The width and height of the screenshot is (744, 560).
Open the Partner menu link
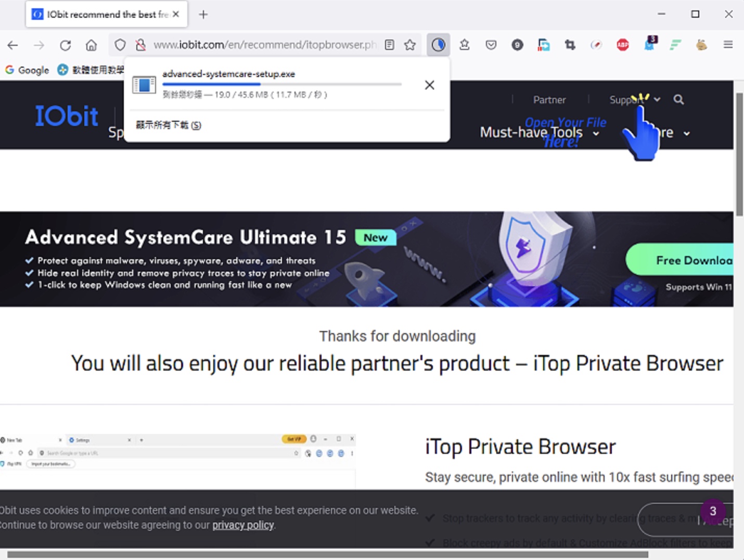[549, 100]
